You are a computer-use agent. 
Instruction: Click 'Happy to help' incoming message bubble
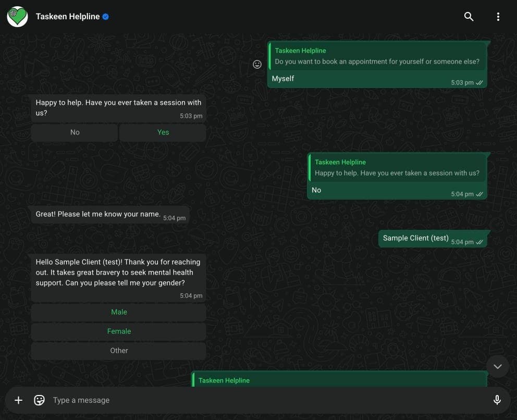click(x=118, y=109)
